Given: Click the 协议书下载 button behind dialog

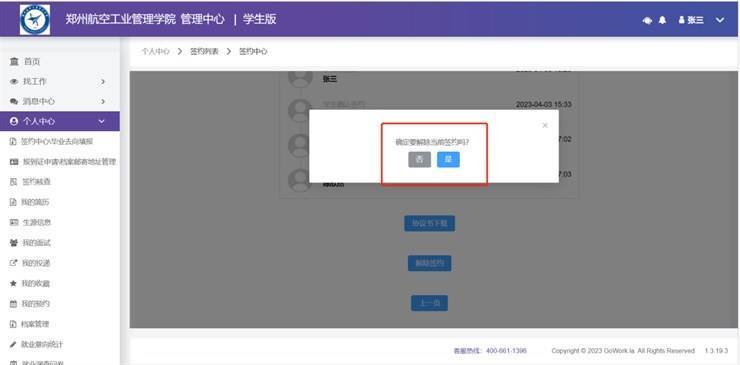Looking at the screenshot, I should point(429,223).
